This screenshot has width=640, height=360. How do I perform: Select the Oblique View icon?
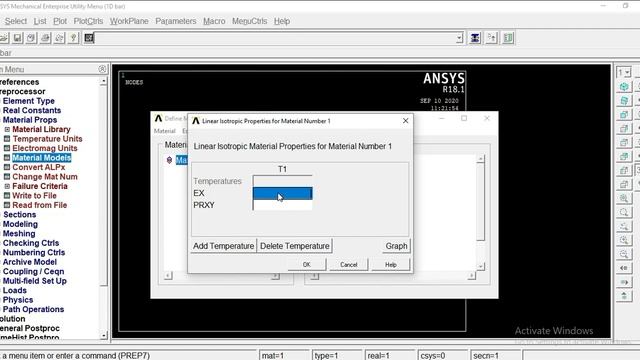tap(624, 100)
